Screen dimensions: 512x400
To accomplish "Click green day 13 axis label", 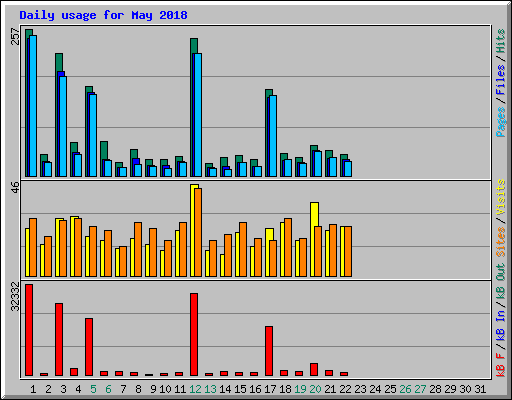I will [x=210, y=389].
